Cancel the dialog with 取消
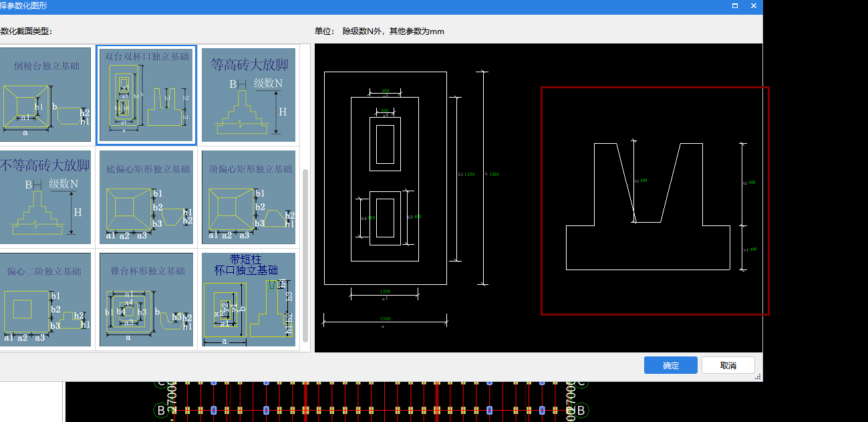Screen dimensions: 868x422 [x=728, y=365]
